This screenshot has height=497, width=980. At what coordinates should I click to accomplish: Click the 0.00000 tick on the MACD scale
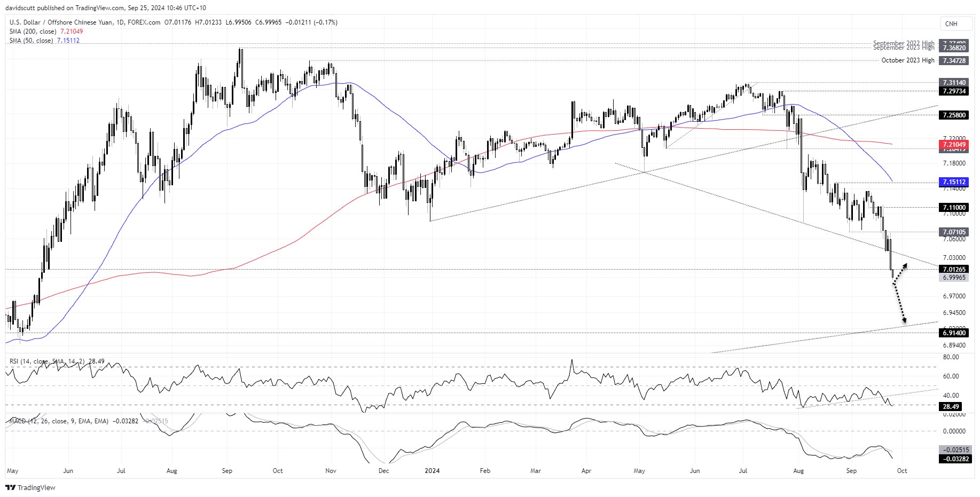(954, 431)
